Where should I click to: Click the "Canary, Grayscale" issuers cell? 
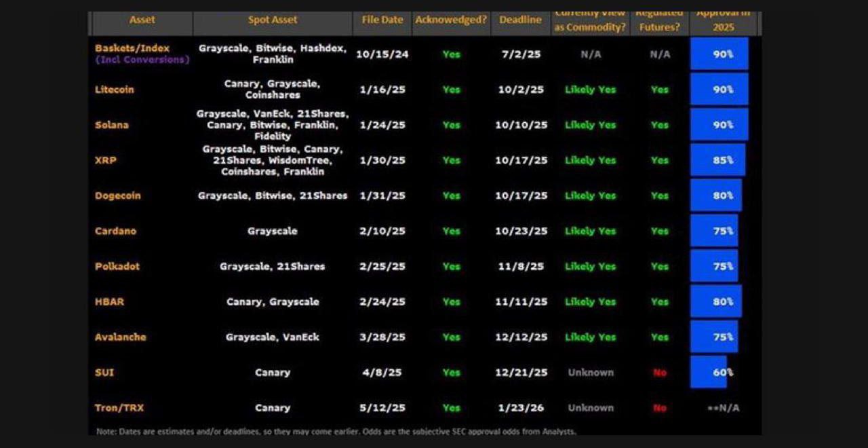pos(273,301)
